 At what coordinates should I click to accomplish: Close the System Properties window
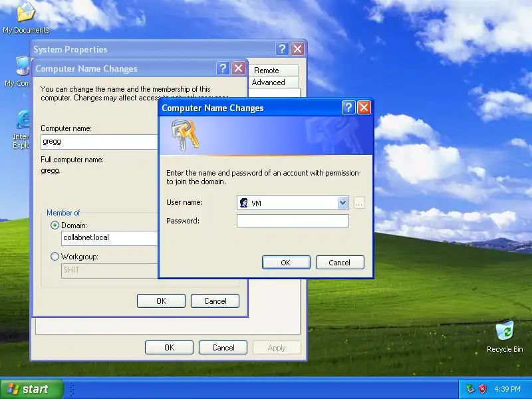(x=297, y=49)
